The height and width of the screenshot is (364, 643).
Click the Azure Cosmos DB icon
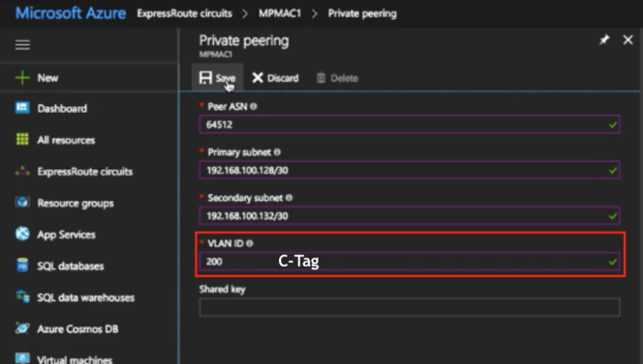tap(22, 328)
